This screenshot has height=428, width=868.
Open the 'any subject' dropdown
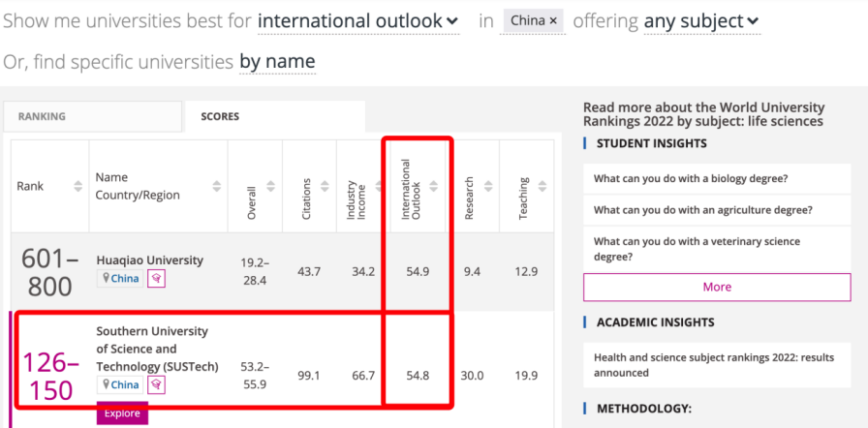(x=701, y=21)
